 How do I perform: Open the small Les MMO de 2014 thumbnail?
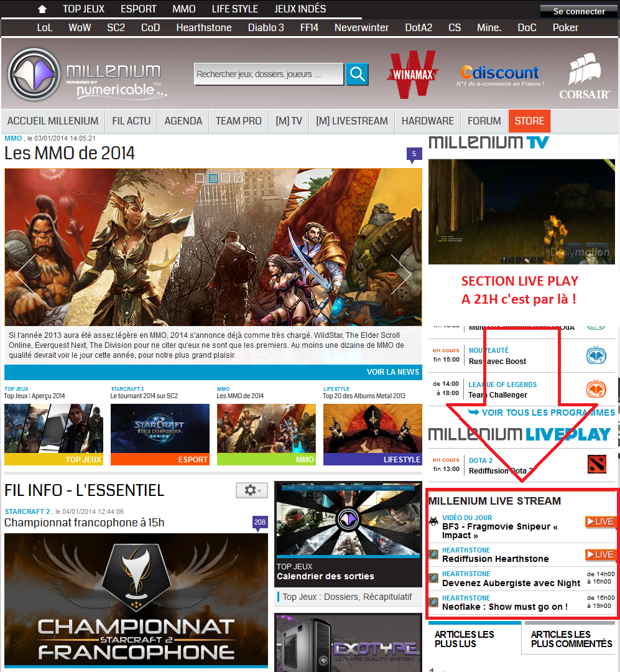coord(266,434)
